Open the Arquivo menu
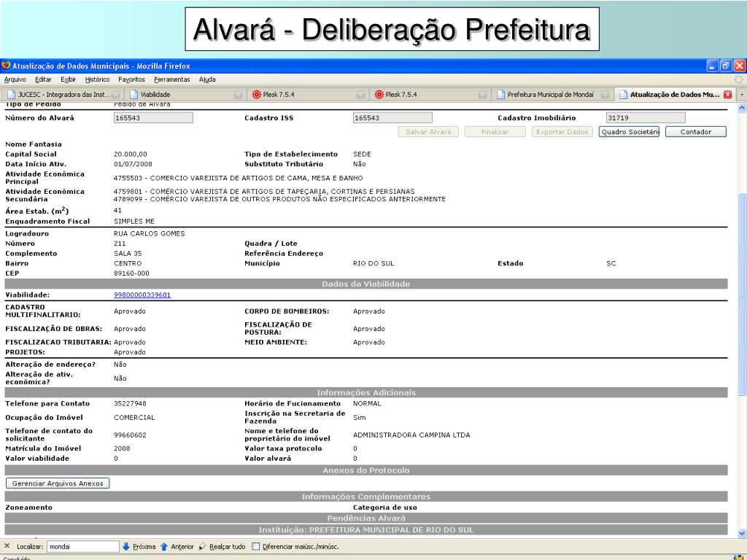The width and height of the screenshot is (747, 560). point(15,79)
